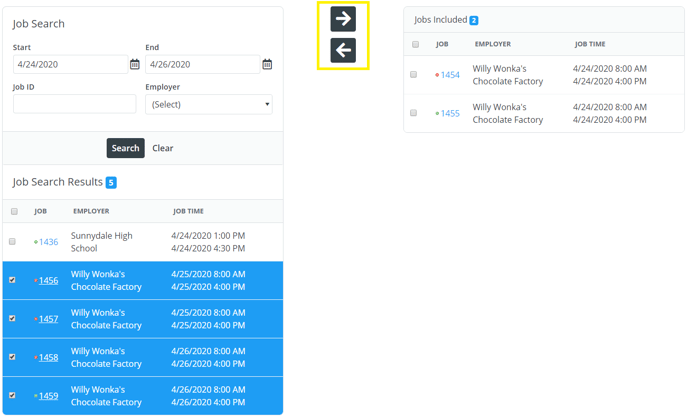Open job 1455 link
Screen dimensions: 688x419
pyautogui.click(x=450, y=114)
